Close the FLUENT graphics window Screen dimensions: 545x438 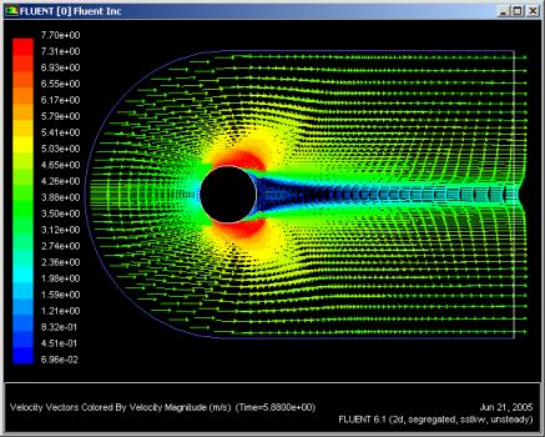533,11
